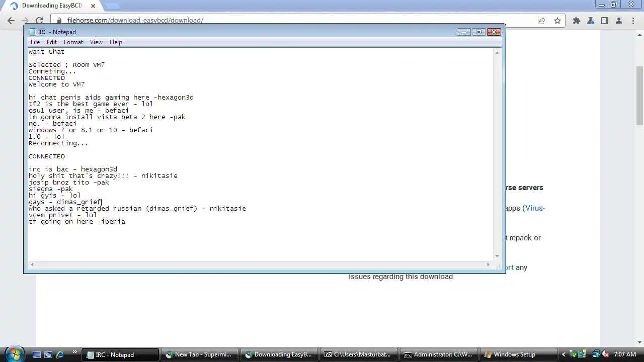Click Notepad horizontal scrollbar left arrow
Screen dimensions: 644x362
coord(32,264)
